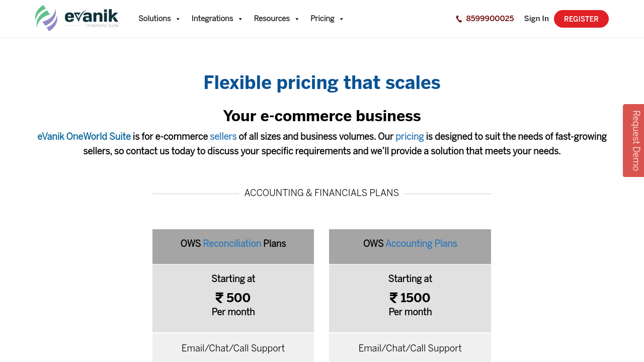Expand the Pricing dropdown arrow
Image resolution: width=644 pixels, height=362 pixels.
(341, 19)
